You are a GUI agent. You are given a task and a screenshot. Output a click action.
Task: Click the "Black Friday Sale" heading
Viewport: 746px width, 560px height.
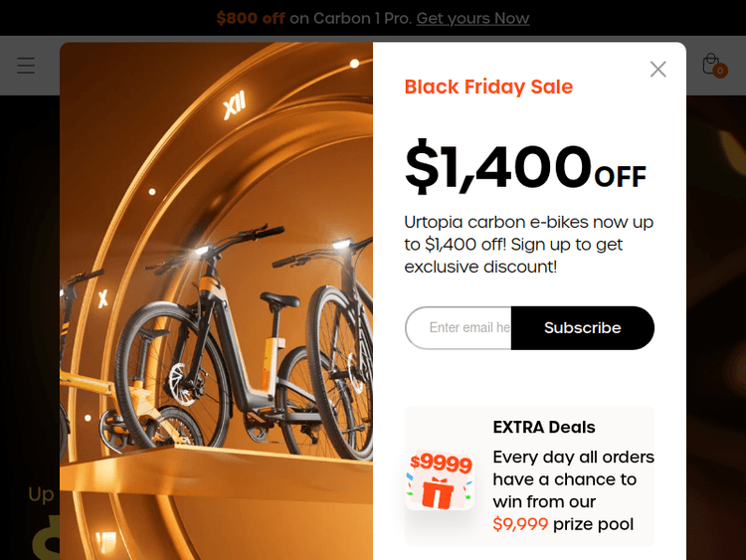488,87
